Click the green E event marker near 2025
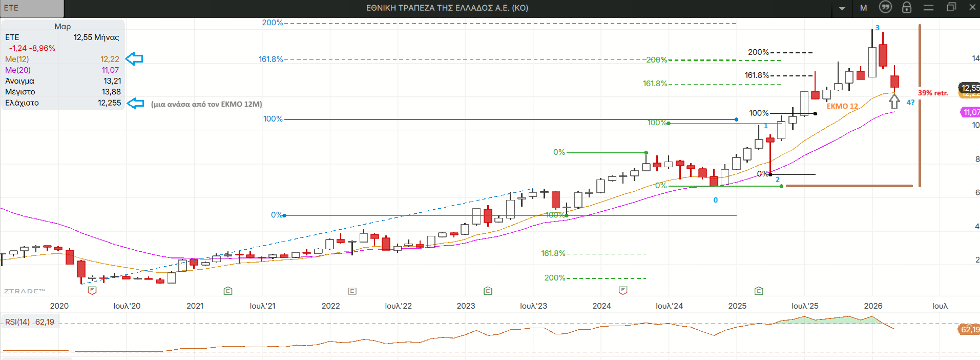 coord(759,291)
